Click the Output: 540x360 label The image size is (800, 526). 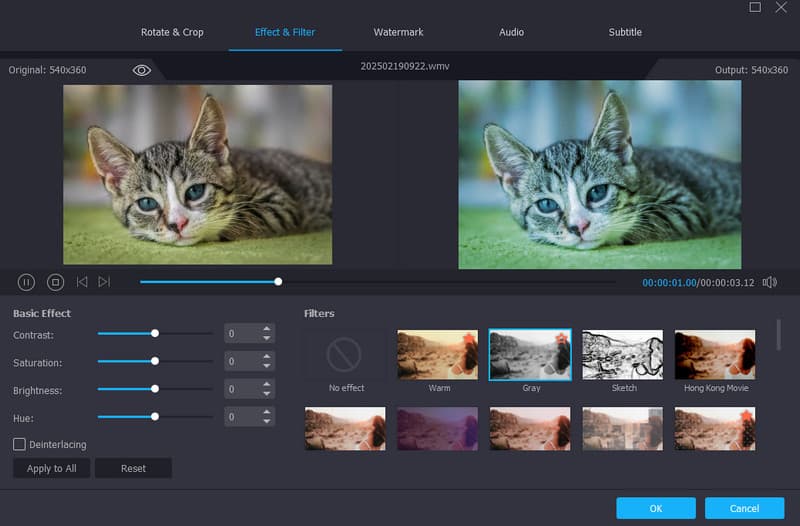point(751,70)
